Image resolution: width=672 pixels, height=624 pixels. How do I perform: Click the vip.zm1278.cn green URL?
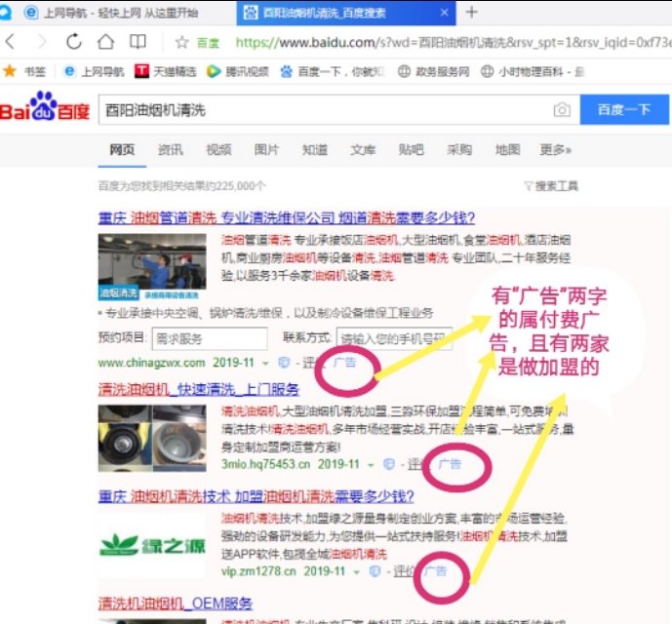point(258,571)
